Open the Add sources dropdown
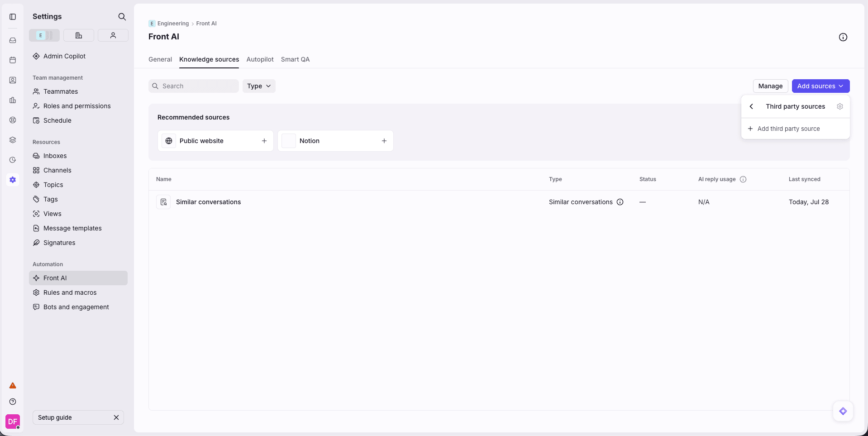The image size is (868, 436). tap(820, 86)
